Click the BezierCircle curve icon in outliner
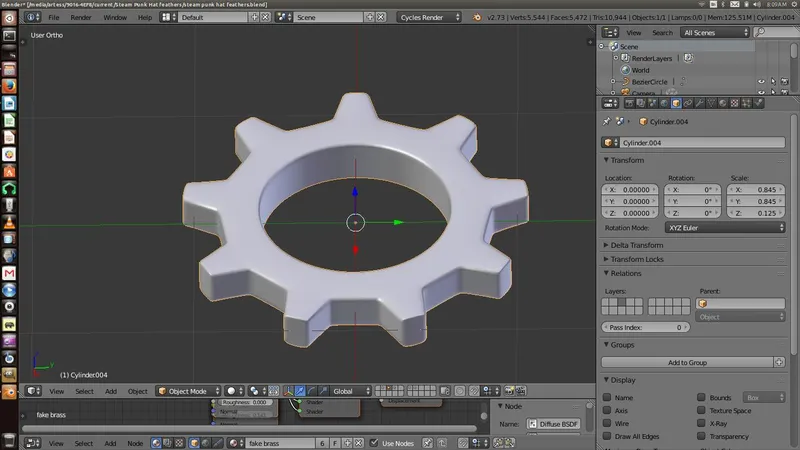 point(625,82)
